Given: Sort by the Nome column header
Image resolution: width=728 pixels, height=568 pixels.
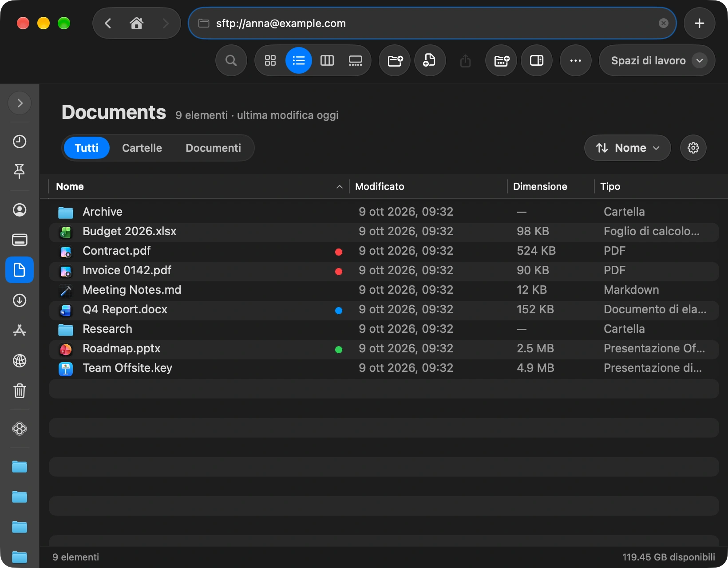Looking at the screenshot, I should (198, 186).
